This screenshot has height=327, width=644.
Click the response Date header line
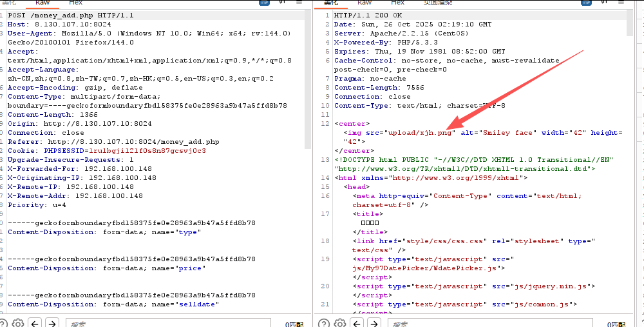(413, 25)
